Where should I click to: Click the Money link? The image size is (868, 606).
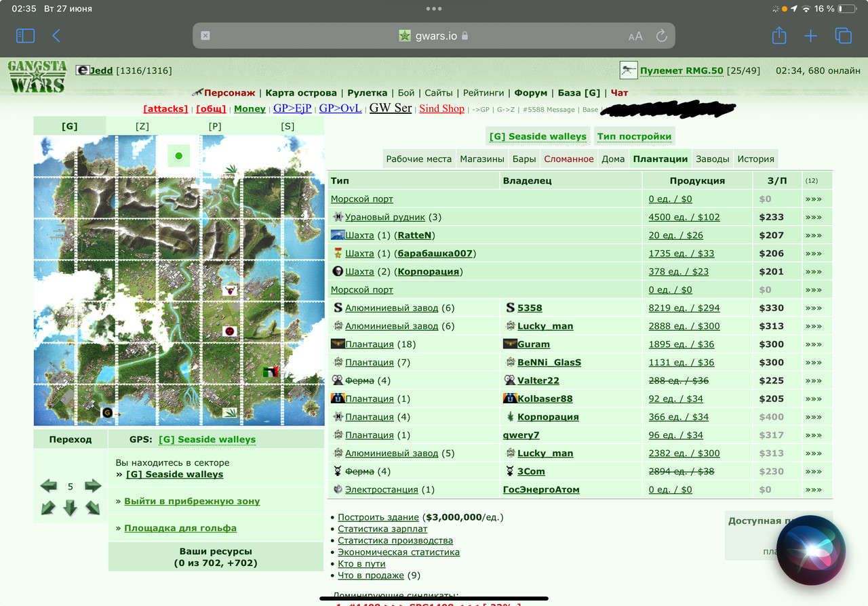pyautogui.click(x=250, y=108)
